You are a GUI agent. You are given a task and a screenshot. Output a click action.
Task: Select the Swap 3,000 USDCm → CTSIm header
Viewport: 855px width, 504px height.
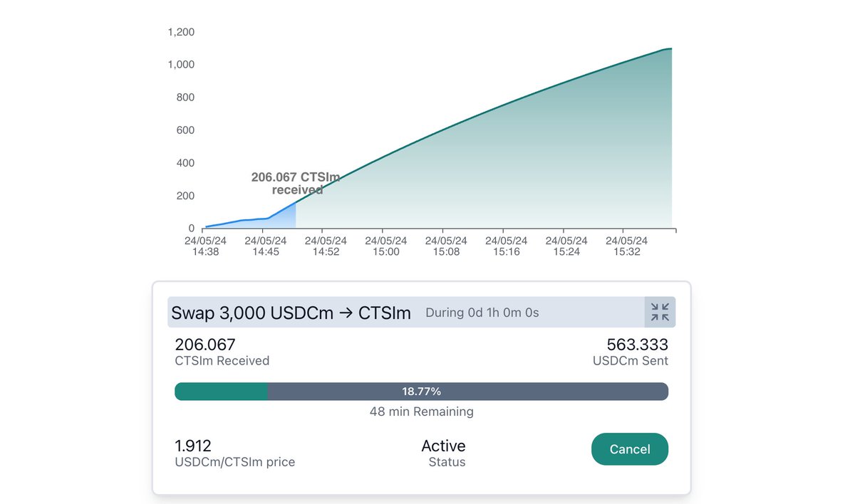pos(291,313)
